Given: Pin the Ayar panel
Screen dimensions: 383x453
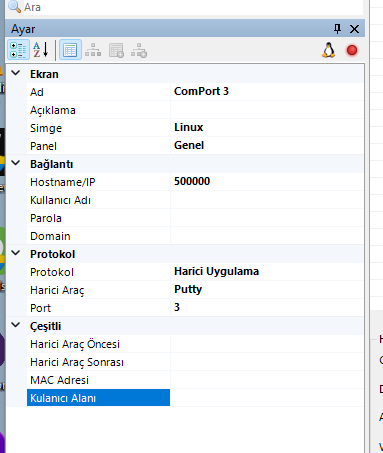Looking at the screenshot, I should pos(337,29).
